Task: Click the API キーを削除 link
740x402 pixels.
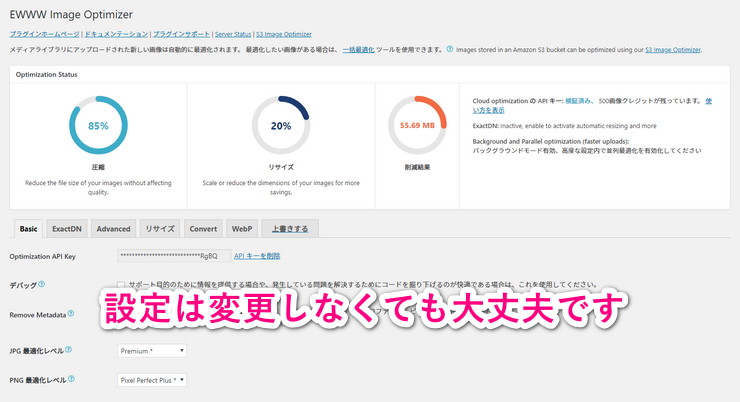Action: (x=257, y=256)
